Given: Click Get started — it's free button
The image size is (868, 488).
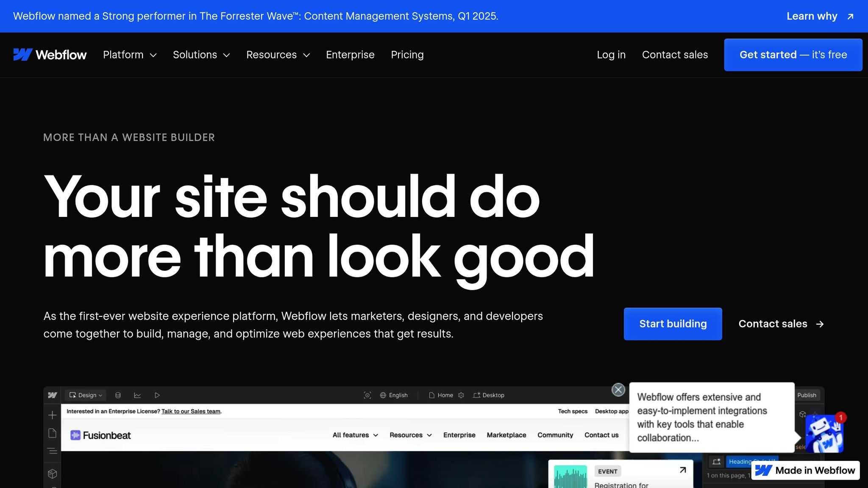Looking at the screenshot, I should 793,55.
